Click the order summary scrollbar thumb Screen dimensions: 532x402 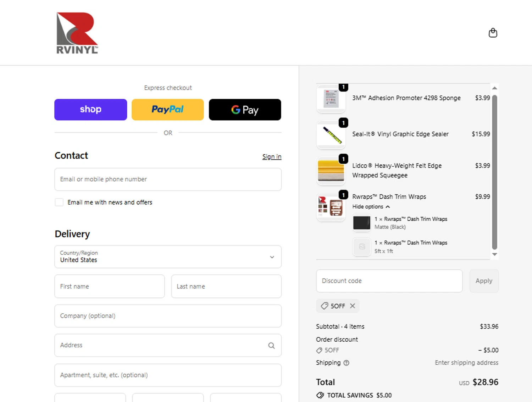(494, 172)
